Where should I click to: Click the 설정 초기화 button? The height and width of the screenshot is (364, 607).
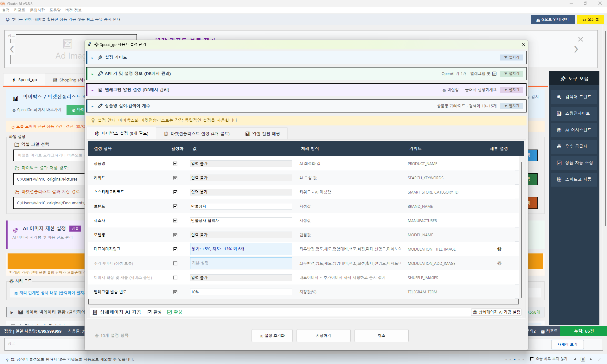pos(272,335)
